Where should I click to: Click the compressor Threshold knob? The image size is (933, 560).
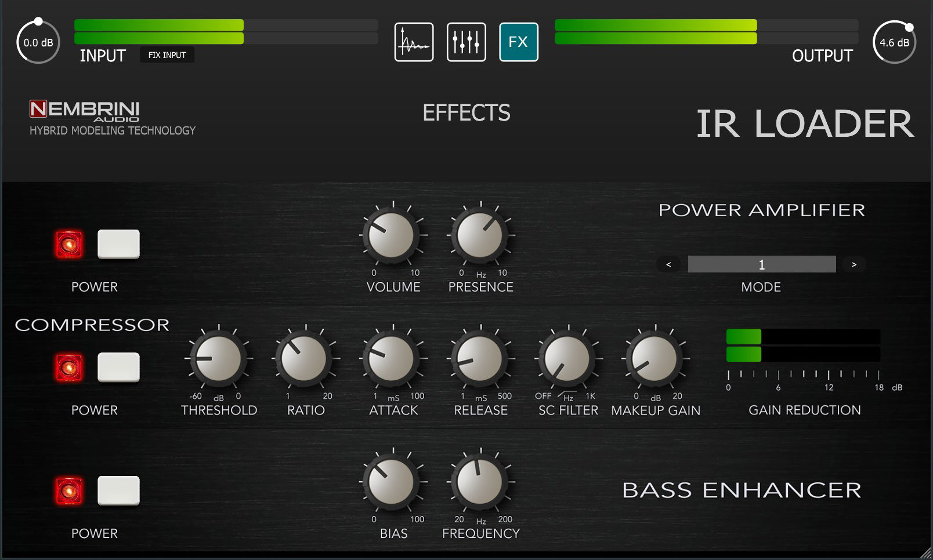tap(218, 359)
